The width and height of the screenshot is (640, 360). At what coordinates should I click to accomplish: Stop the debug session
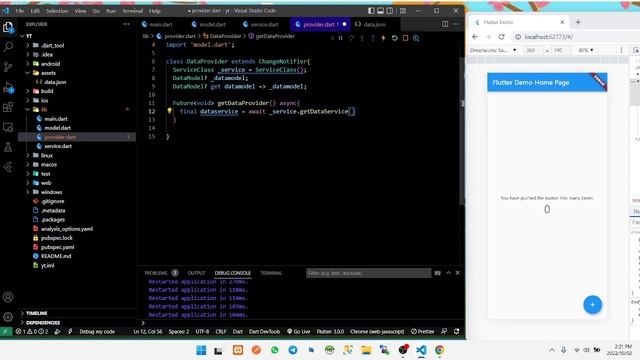click(405, 38)
